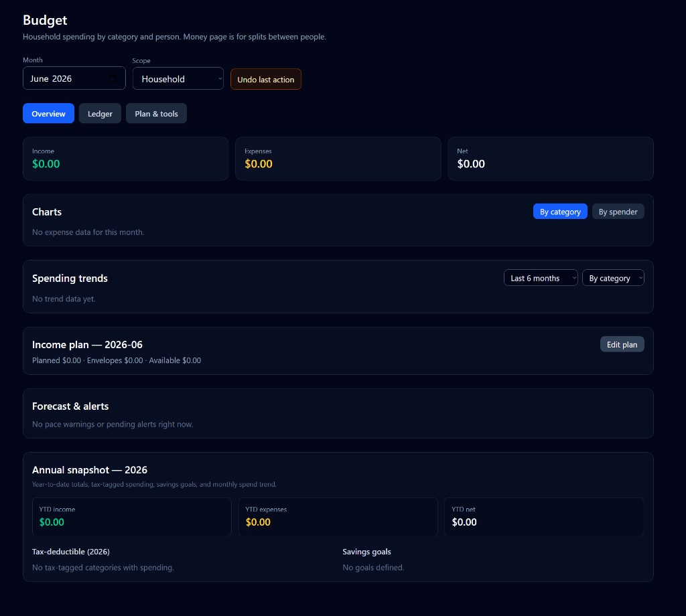
Task: Switch to the Ledger tab
Action: (x=100, y=113)
